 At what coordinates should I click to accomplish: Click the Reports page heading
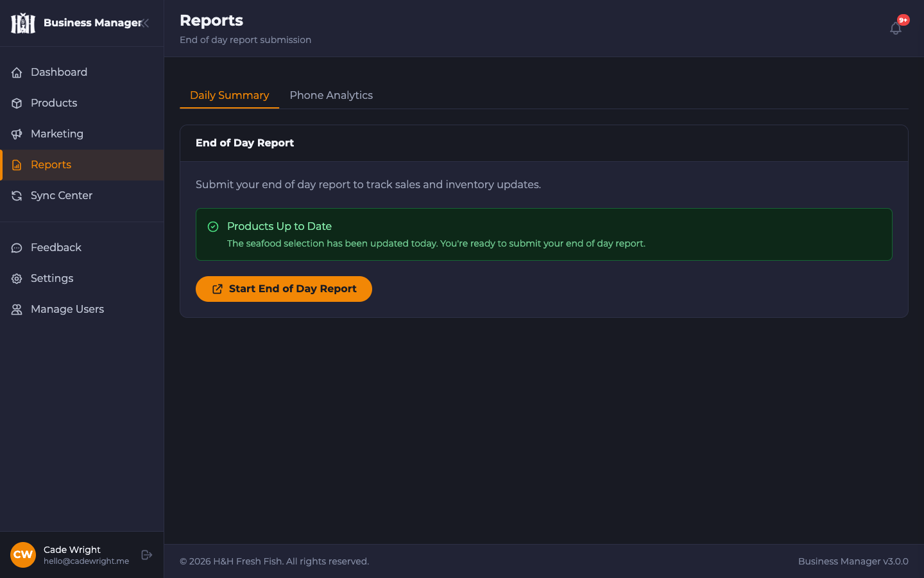(211, 21)
